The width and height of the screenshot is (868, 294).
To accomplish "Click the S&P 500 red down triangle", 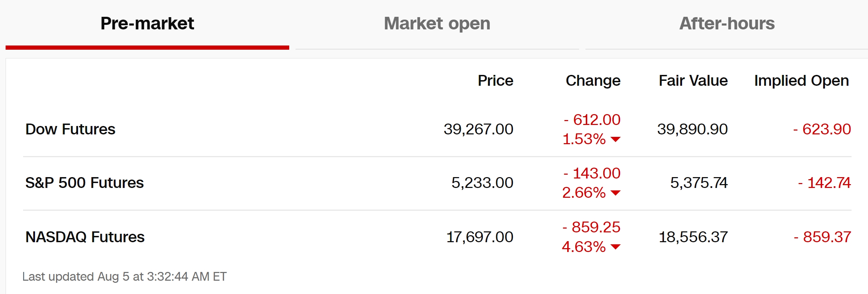I will click(x=615, y=193).
